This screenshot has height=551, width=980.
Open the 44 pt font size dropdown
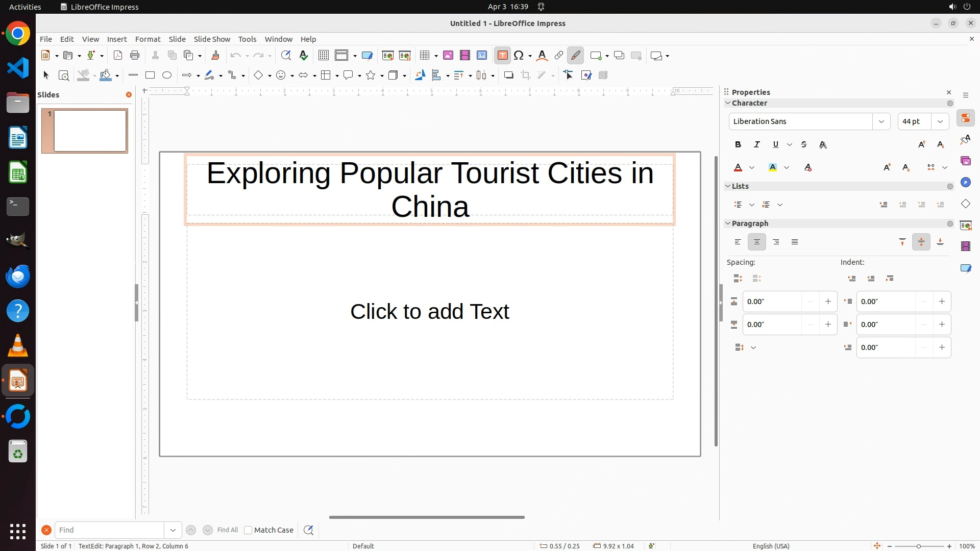[940, 121]
